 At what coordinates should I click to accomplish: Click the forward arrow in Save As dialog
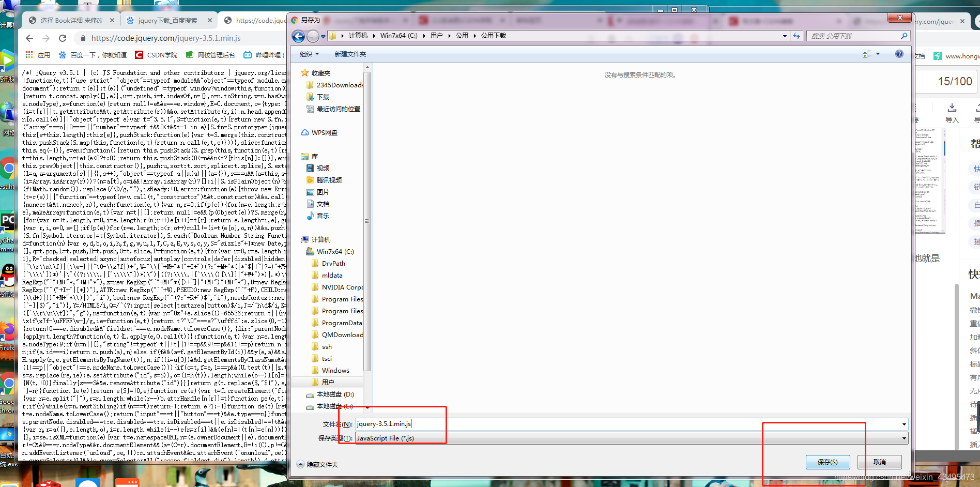pos(313,36)
